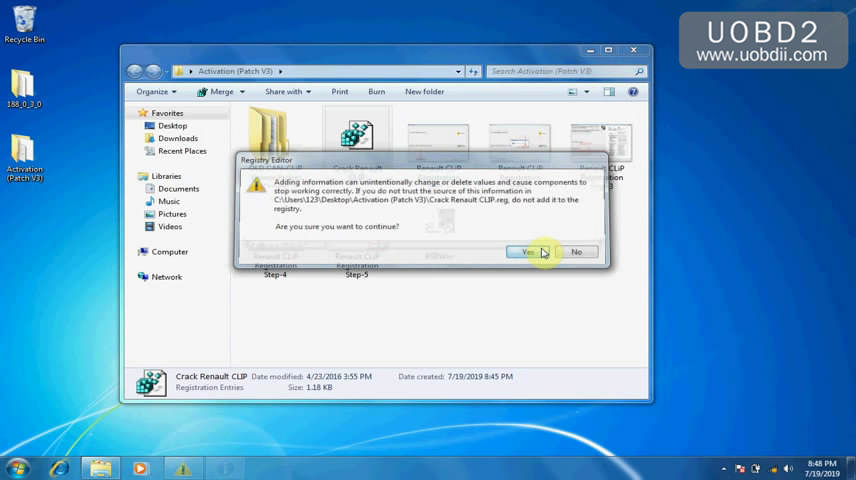Viewport: 856px width, 480px height.
Task: Open Windows Media Player from the taskbar
Action: click(140, 467)
